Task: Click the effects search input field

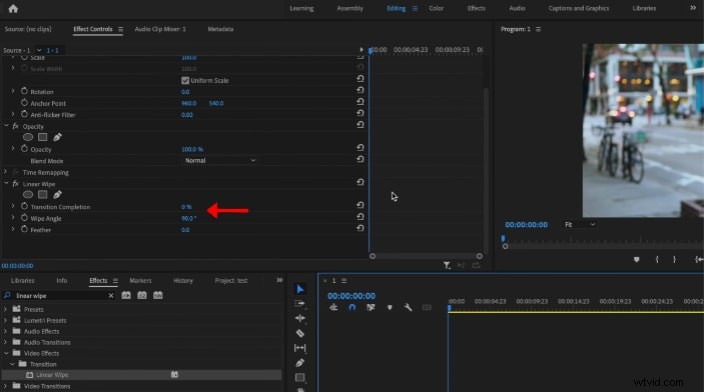Action: coord(60,295)
